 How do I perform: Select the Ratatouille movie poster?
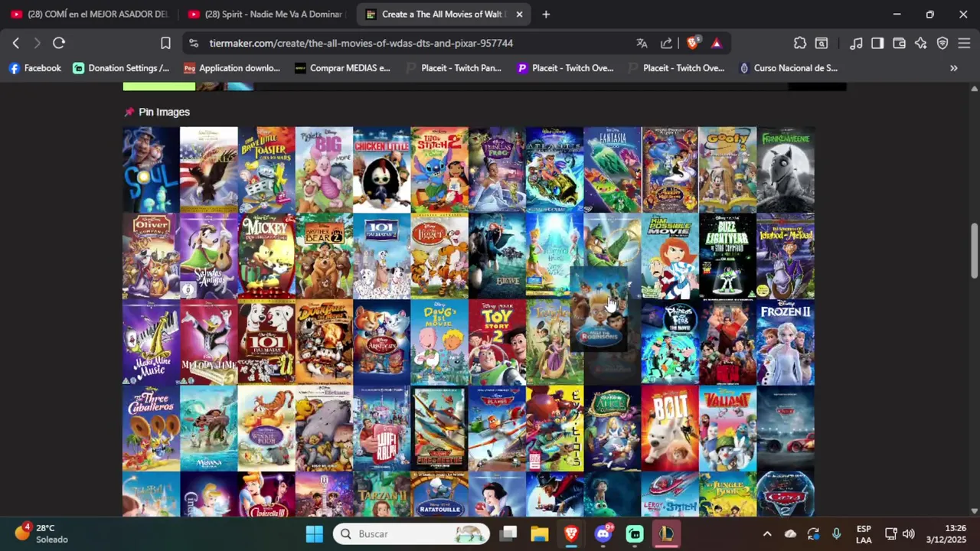439,494
